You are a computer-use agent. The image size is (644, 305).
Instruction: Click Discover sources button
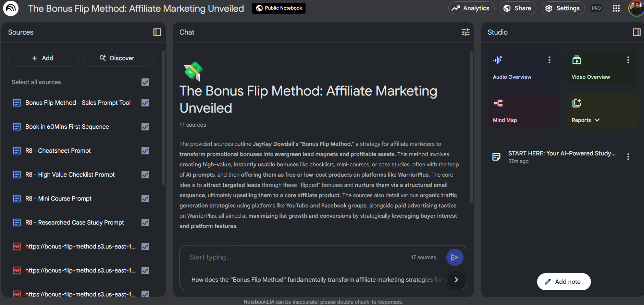[x=118, y=58]
